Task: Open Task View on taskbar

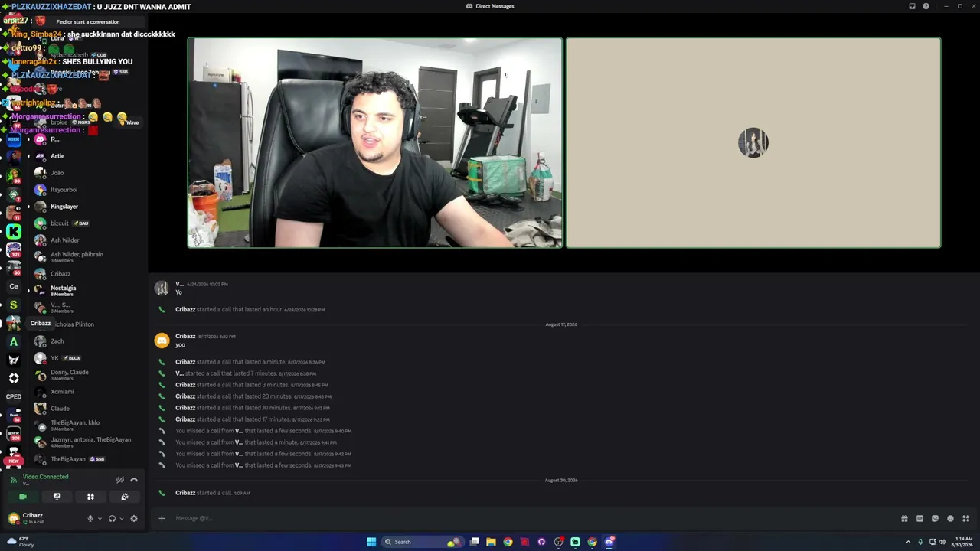Action: pyautogui.click(x=475, y=542)
